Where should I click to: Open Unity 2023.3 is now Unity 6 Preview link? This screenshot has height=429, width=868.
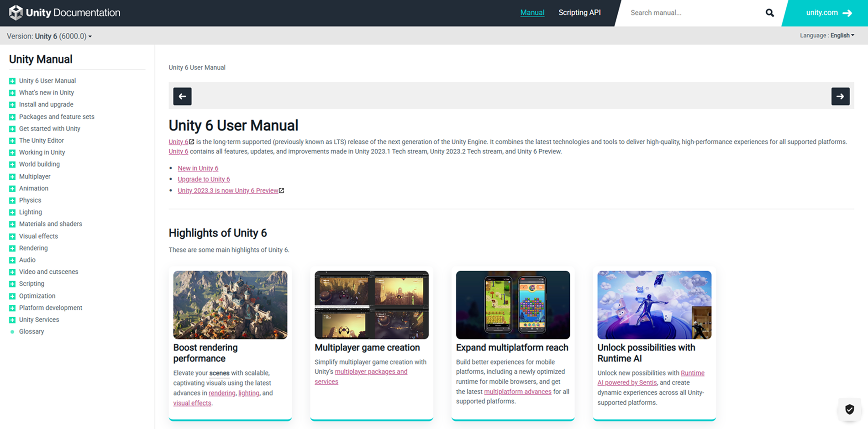pyautogui.click(x=228, y=191)
